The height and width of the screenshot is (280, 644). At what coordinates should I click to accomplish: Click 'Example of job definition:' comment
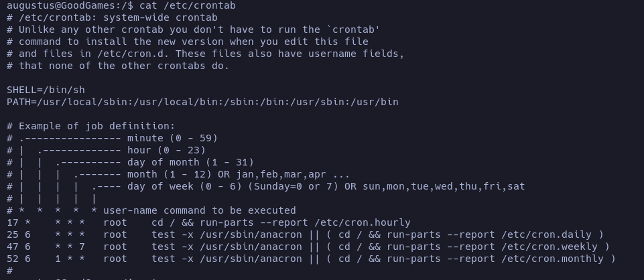[x=96, y=126]
